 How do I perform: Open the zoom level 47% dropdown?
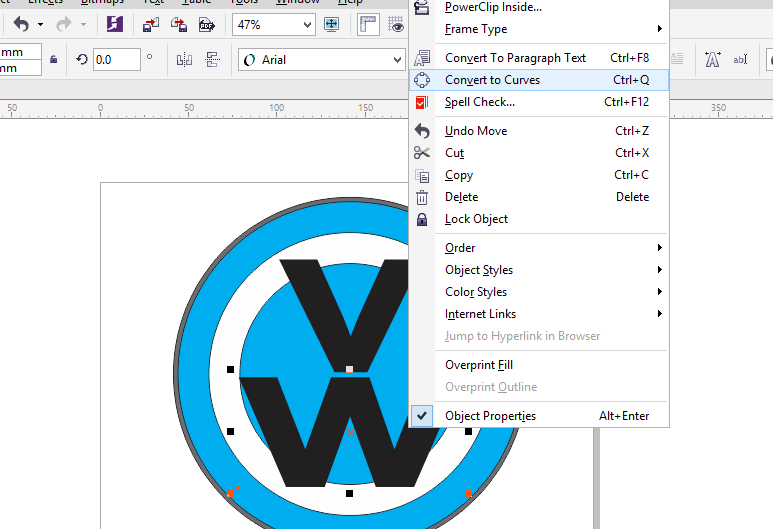274,25
